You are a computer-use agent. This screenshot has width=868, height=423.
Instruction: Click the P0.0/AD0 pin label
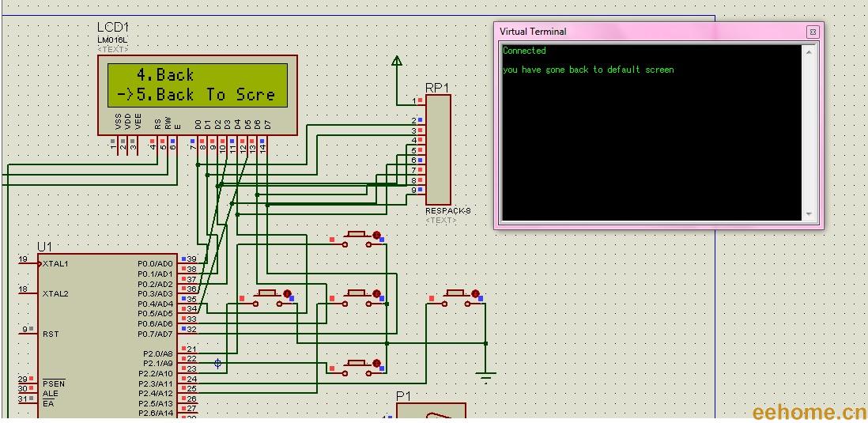click(155, 263)
